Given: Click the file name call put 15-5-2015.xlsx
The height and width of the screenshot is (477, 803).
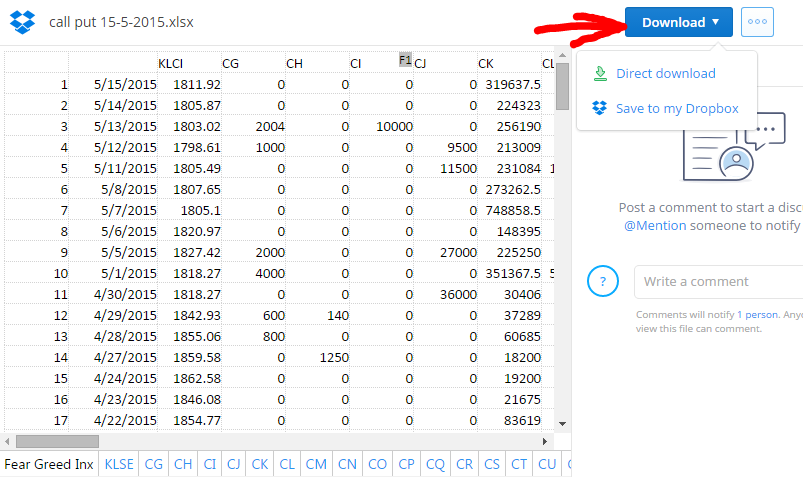Looking at the screenshot, I should tap(121, 22).
